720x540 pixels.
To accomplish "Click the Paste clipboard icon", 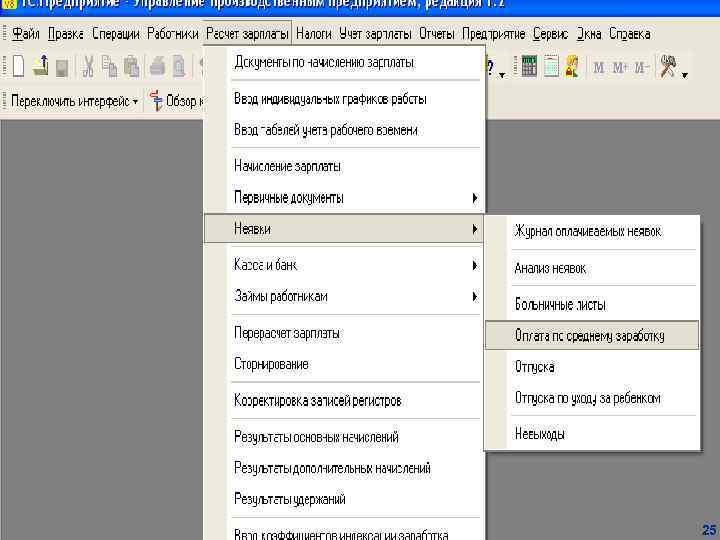I will [x=132, y=67].
